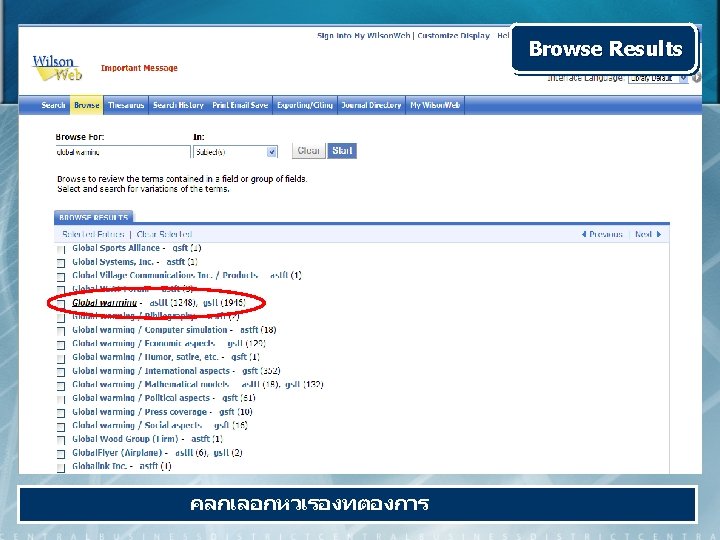Open Global warming / Press coverage entry
This screenshot has height=540, width=720.
pos(140,412)
